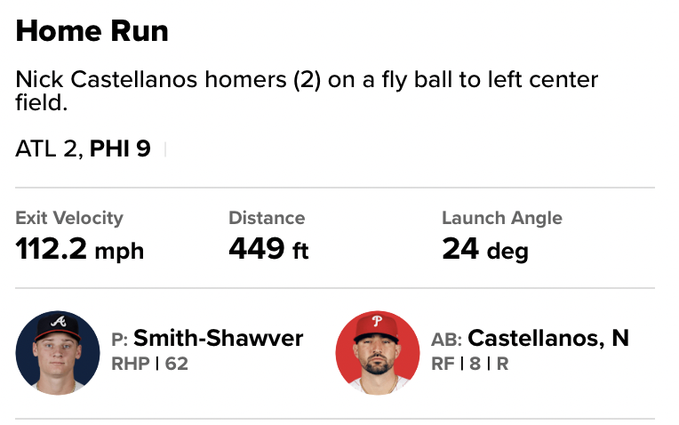Screen dimensions: 679x425
Task: Select the Distance label
Action: tap(267, 217)
